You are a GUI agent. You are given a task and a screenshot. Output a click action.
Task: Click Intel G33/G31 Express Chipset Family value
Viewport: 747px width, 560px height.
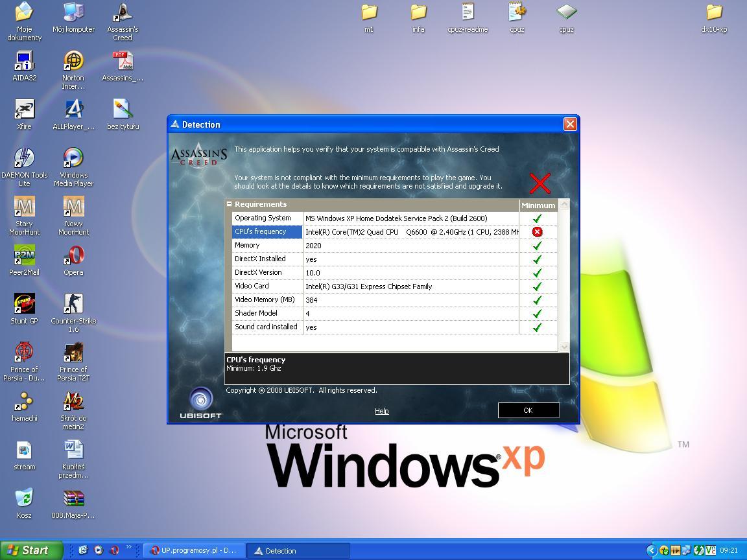point(369,286)
